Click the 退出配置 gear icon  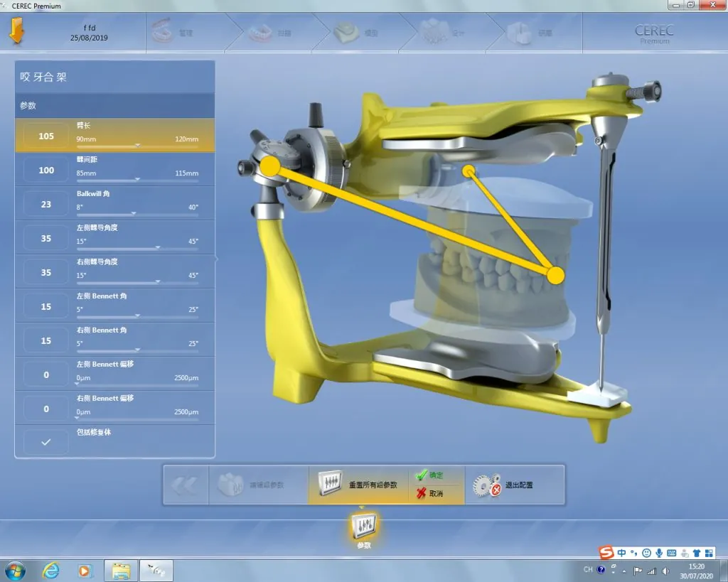[x=487, y=485]
